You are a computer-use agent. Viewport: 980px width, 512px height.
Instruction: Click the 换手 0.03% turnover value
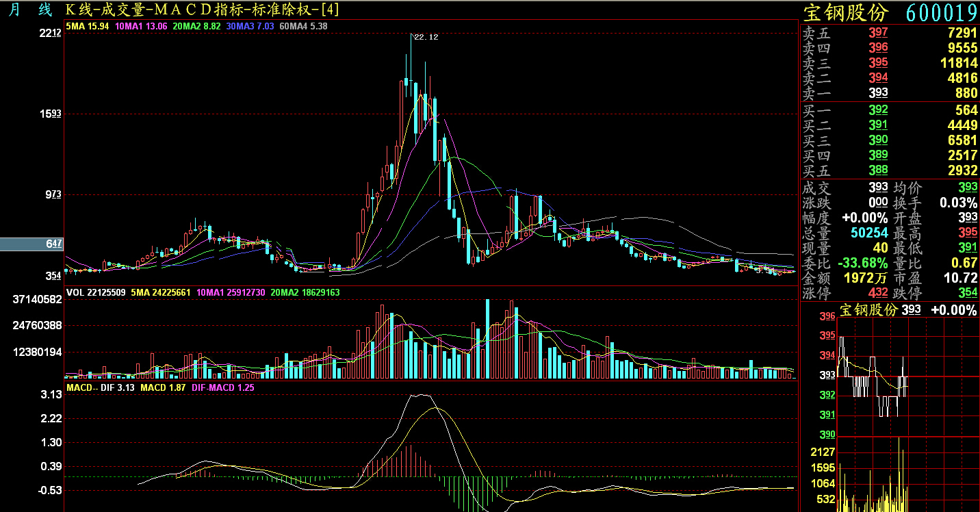[958, 203]
